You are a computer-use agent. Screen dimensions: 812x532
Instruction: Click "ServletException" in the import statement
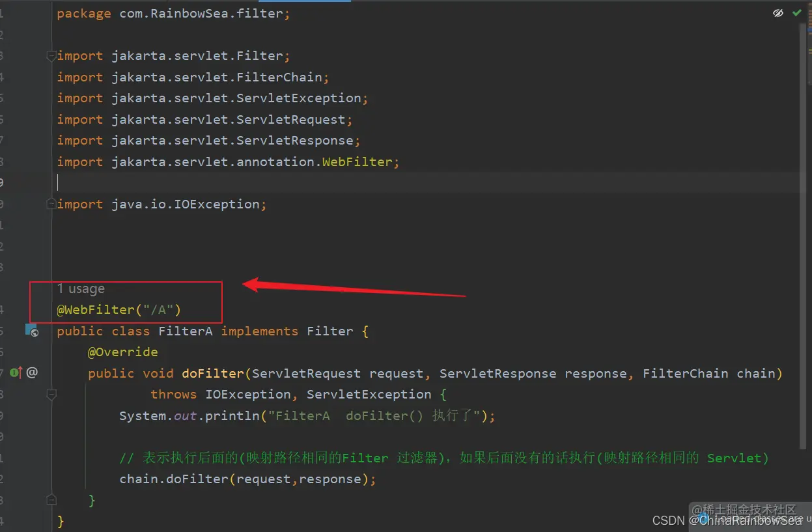coord(299,98)
